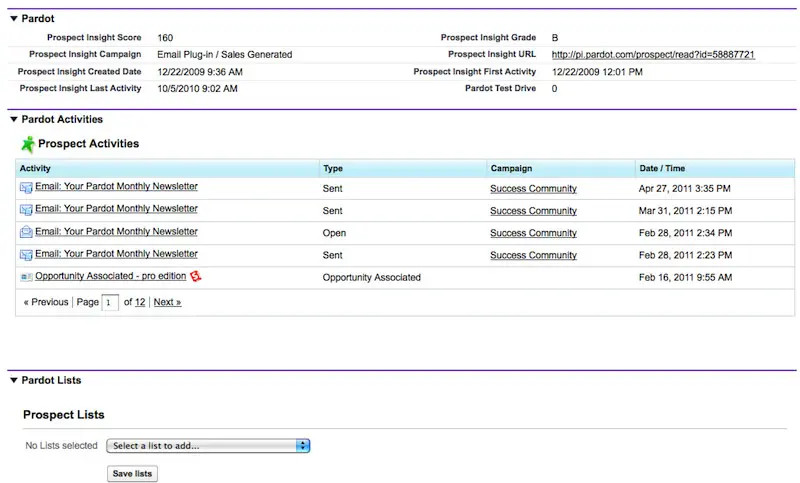Click the Opportunity Associated row's leading icon
The width and height of the screenshot is (800, 483).
click(26, 277)
